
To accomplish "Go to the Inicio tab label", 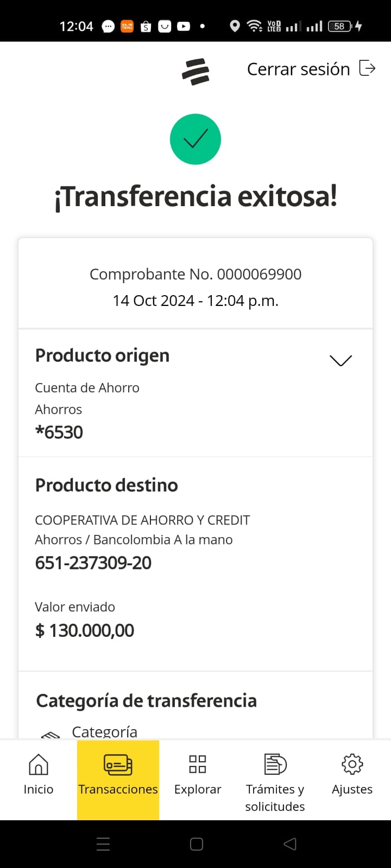I will pyautogui.click(x=38, y=789).
